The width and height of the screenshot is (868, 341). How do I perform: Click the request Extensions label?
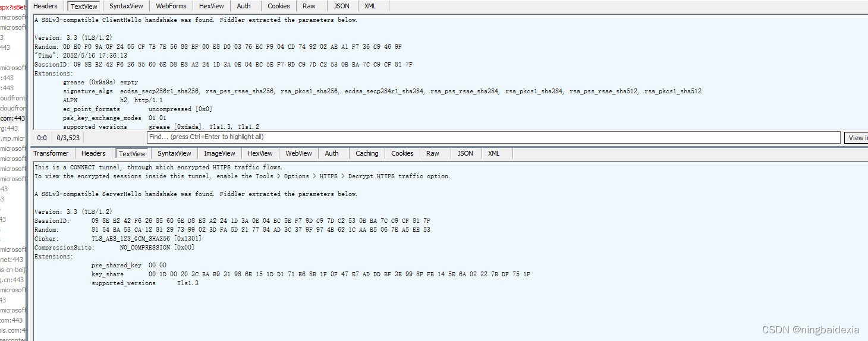[54, 73]
